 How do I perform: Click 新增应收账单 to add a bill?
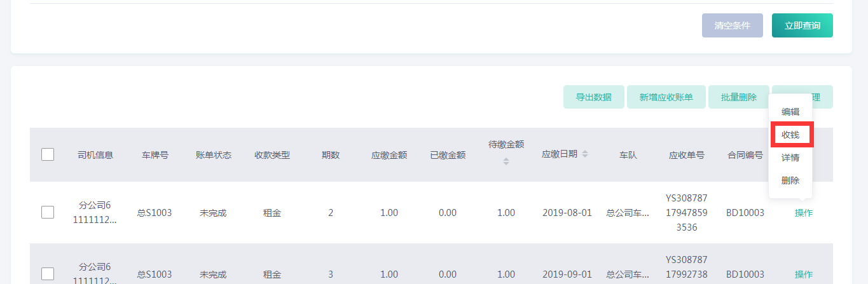click(x=666, y=97)
